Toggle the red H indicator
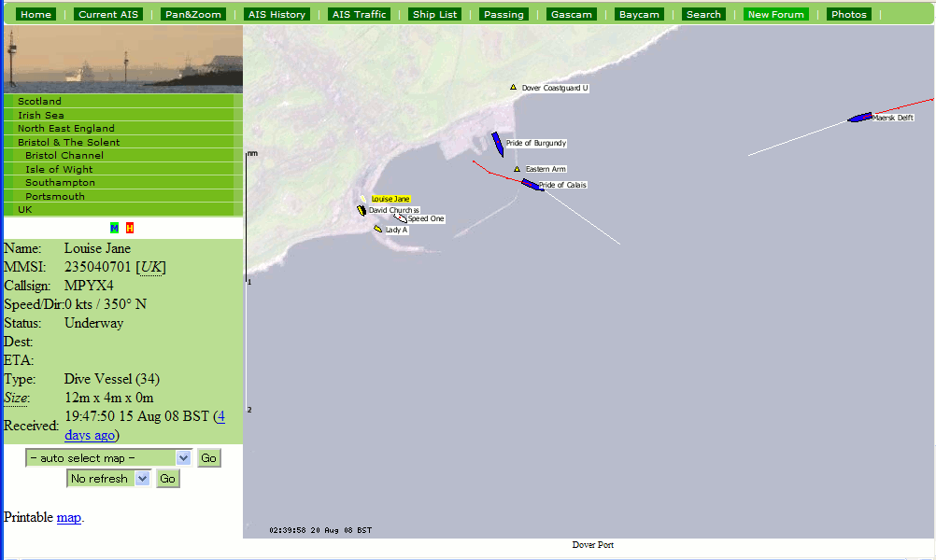This screenshot has width=936, height=560. coord(130,228)
